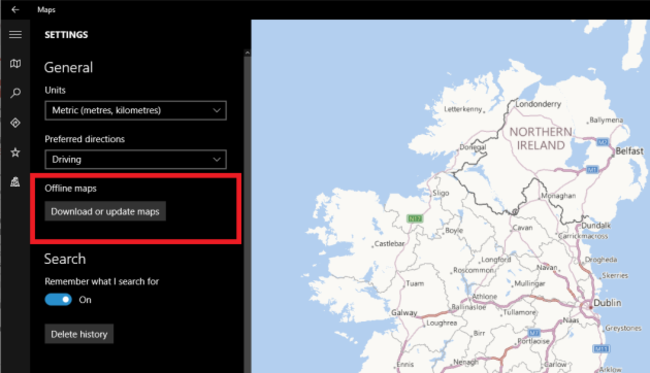
Task: Click the Delete history button
Action: [x=79, y=334]
